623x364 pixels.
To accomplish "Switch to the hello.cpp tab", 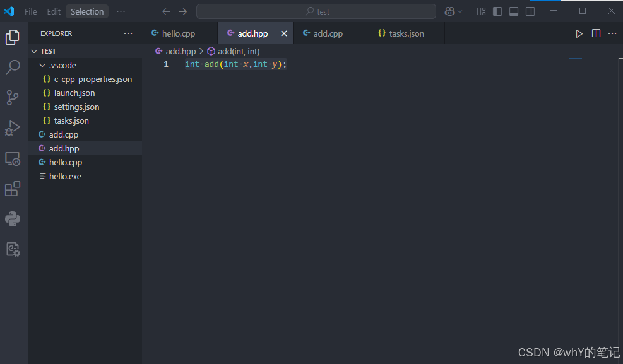I will (x=179, y=33).
